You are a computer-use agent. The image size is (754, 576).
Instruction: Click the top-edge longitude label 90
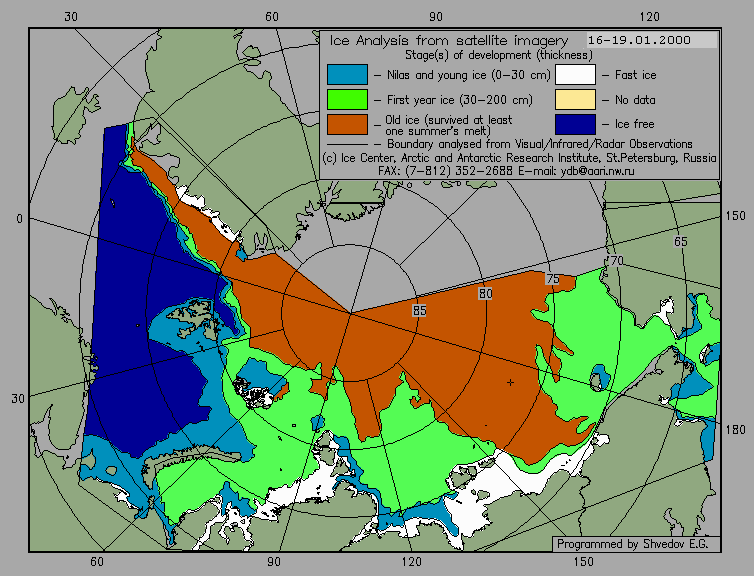436,17
